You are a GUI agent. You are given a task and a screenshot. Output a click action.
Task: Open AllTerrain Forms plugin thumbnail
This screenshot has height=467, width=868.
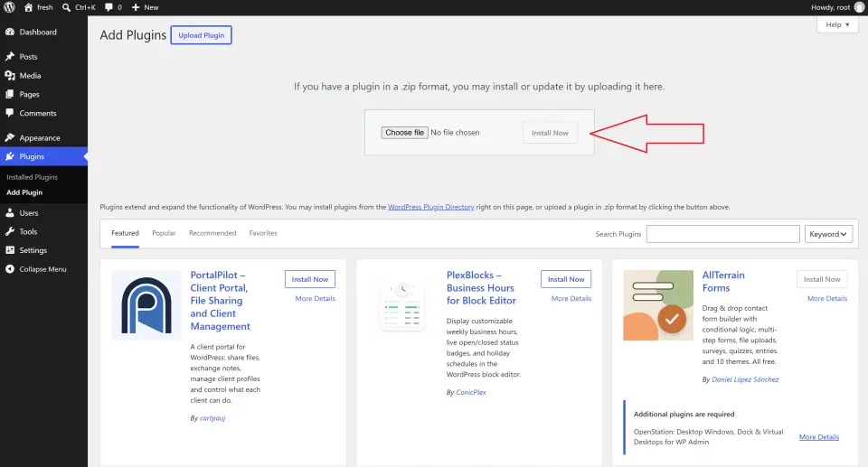point(658,305)
